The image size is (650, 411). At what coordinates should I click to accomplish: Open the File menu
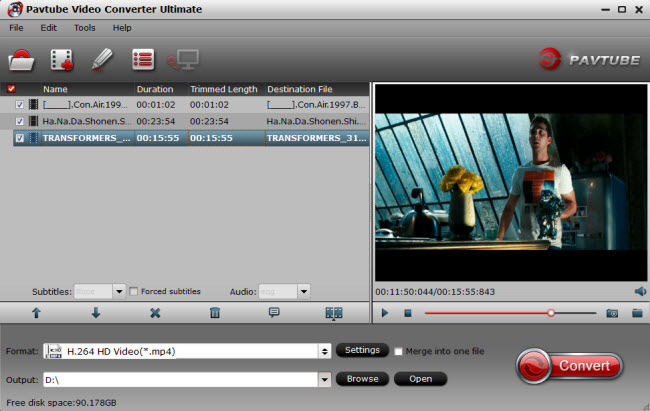click(x=16, y=28)
